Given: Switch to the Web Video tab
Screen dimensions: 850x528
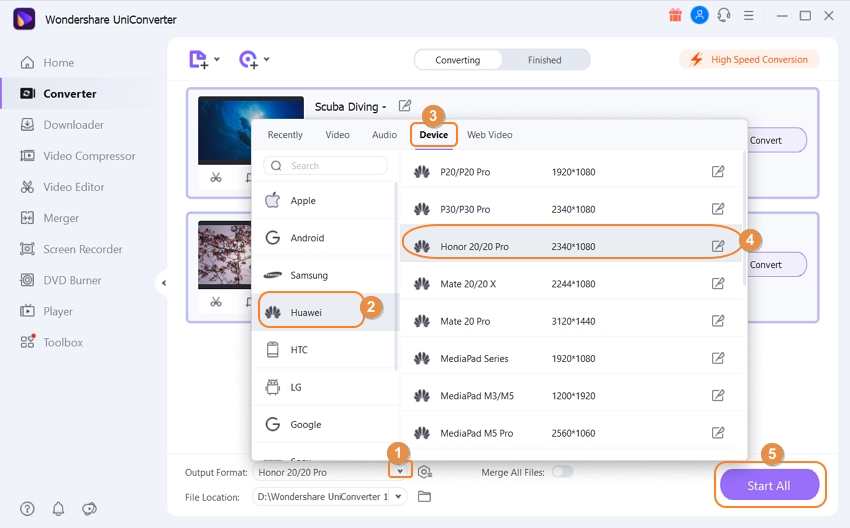Looking at the screenshot, I should [x=490, y=134].
